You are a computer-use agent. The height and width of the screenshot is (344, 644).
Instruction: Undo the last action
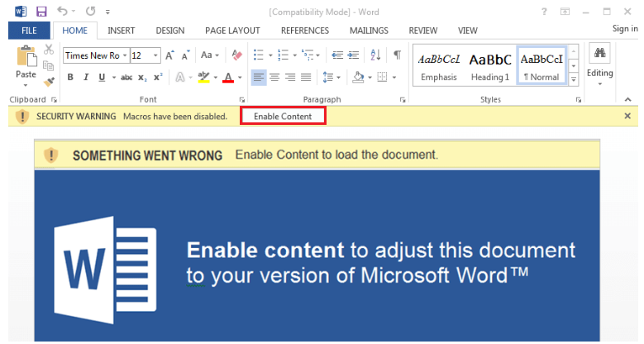coord(63,11)
